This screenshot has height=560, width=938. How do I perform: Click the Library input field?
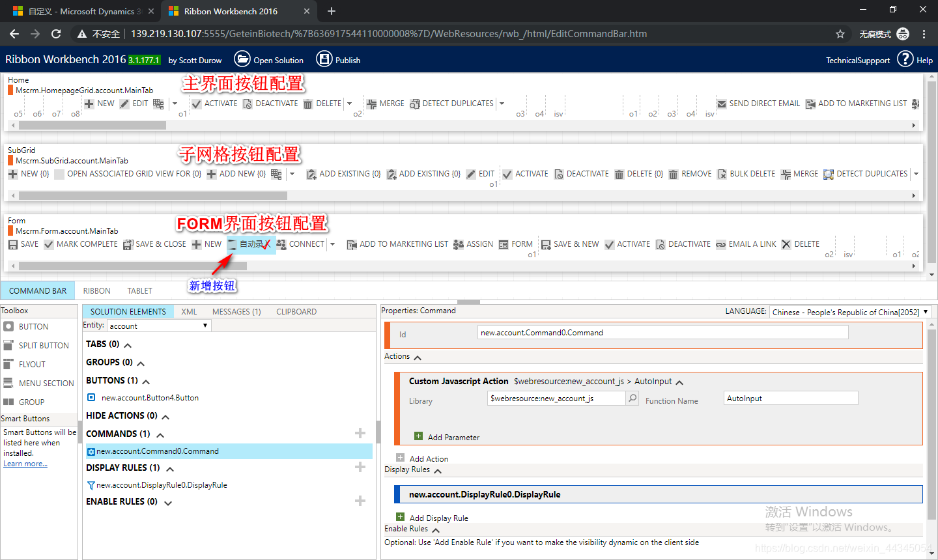557,398
